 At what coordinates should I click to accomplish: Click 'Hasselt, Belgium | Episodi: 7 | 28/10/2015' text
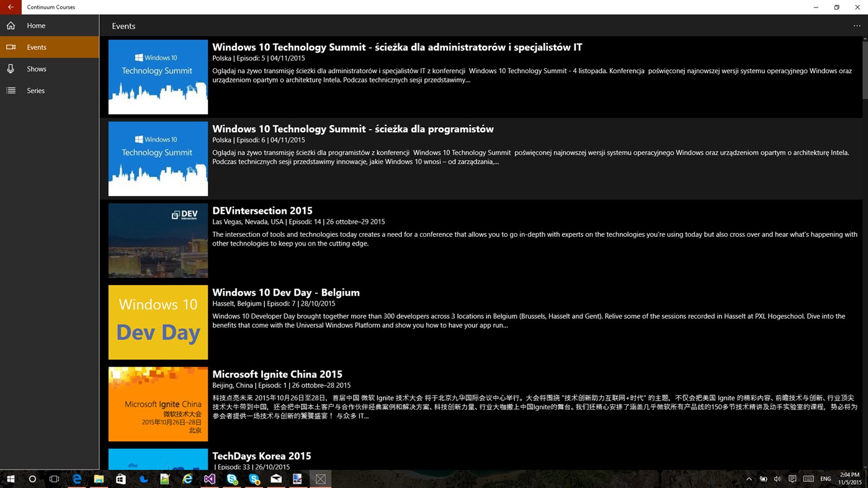click(x=274, y=303)
